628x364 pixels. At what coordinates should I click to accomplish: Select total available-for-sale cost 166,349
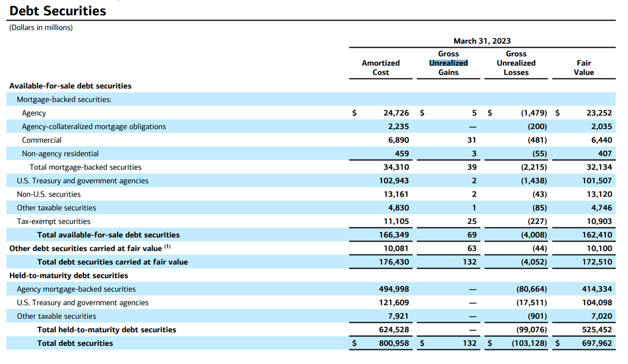pos(394,235)
